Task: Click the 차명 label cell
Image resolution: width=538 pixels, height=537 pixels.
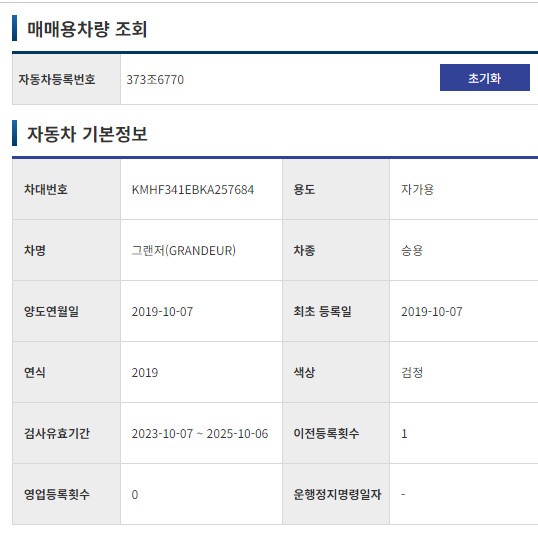Action: point(67,250)
